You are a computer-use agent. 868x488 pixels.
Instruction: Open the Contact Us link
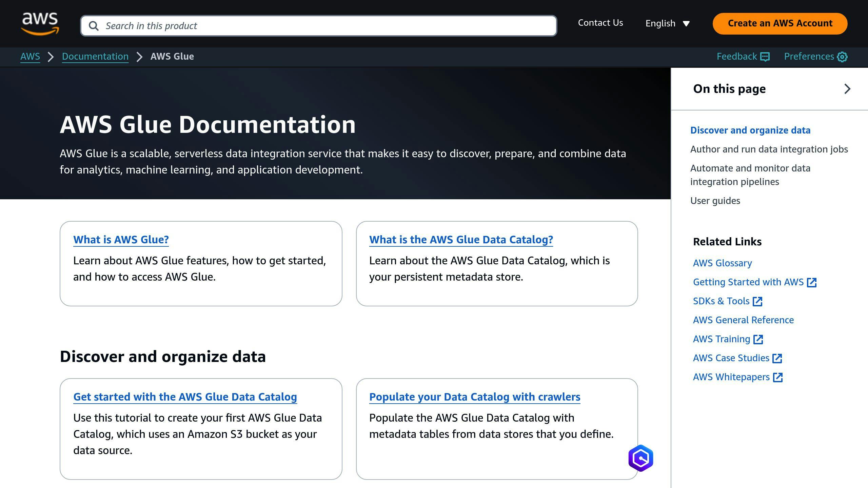click(600, 23)
